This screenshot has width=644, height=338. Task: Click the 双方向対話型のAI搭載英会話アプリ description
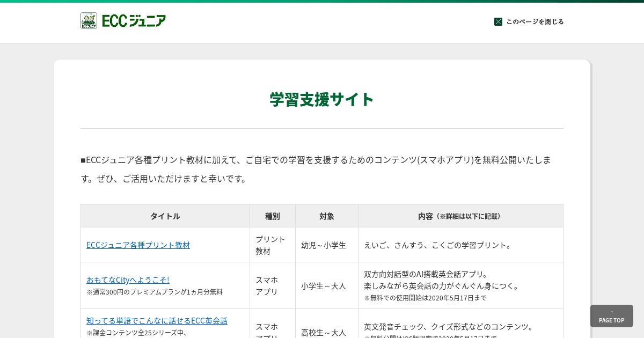pyautogui.click(x=426, y=274)
